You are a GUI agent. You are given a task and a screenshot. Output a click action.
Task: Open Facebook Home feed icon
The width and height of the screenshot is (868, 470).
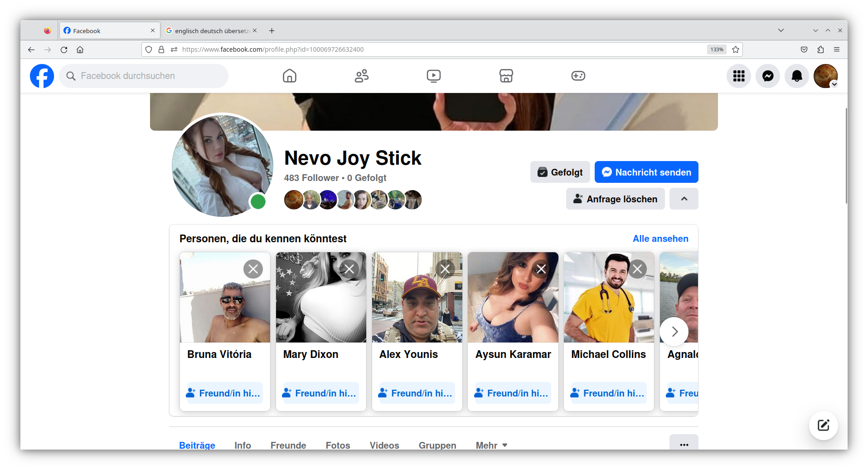(289, 76)
